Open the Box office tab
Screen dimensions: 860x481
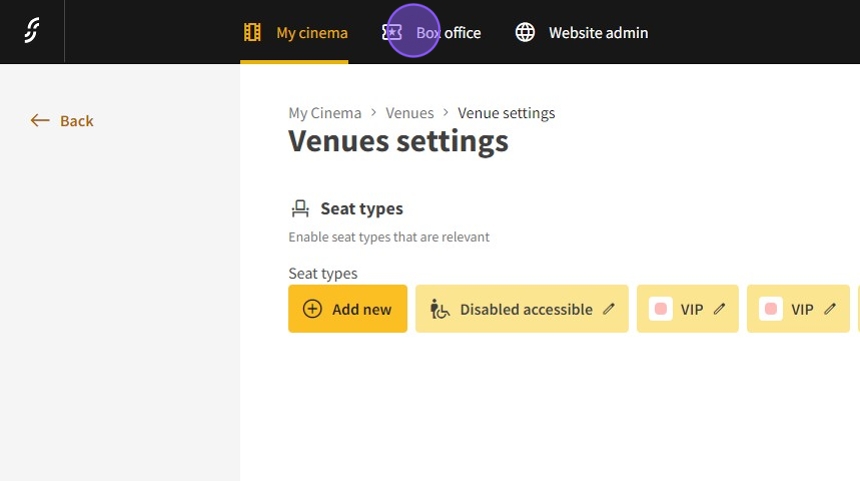(x=448, y=33)
